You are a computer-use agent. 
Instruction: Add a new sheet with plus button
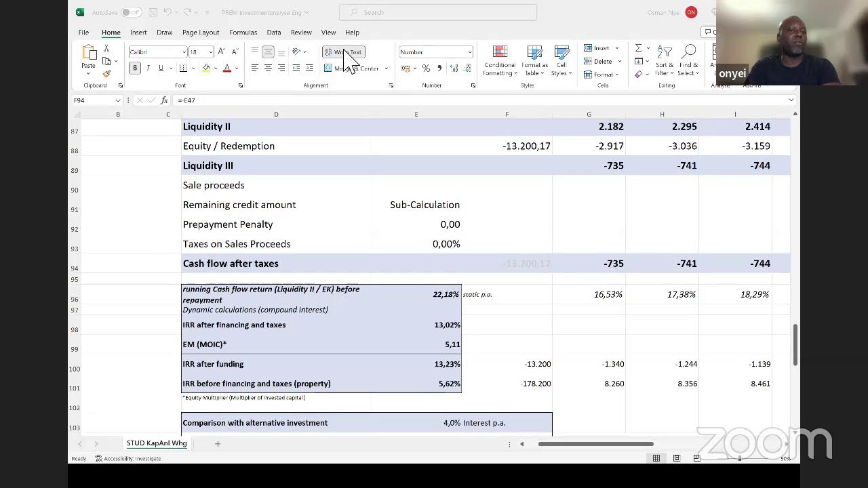tap(218, 443)
